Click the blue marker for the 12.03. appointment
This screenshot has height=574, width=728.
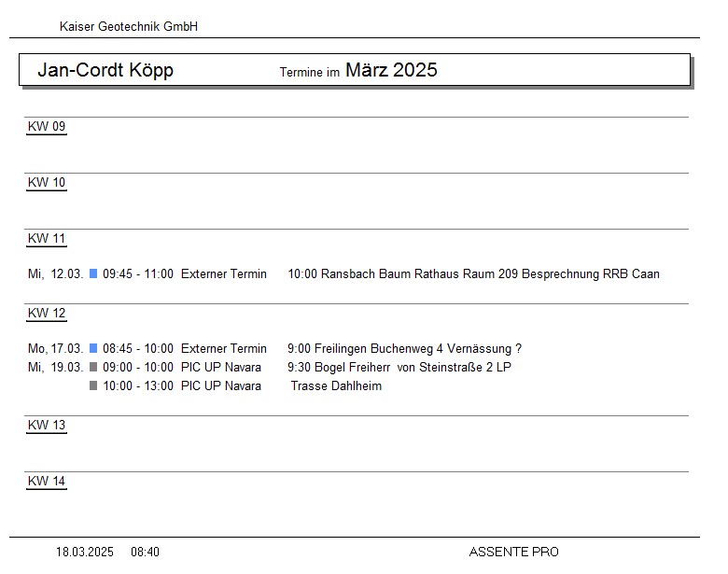click(x=93, y=274)
